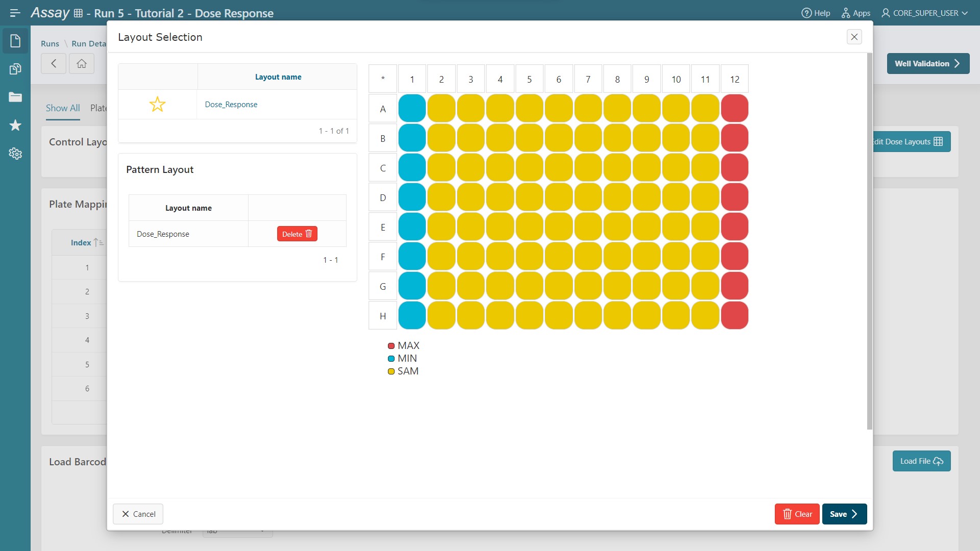Screen dimensions: 980x551
Task: Select all wells with the asterisk header
Action: (383, 79)
